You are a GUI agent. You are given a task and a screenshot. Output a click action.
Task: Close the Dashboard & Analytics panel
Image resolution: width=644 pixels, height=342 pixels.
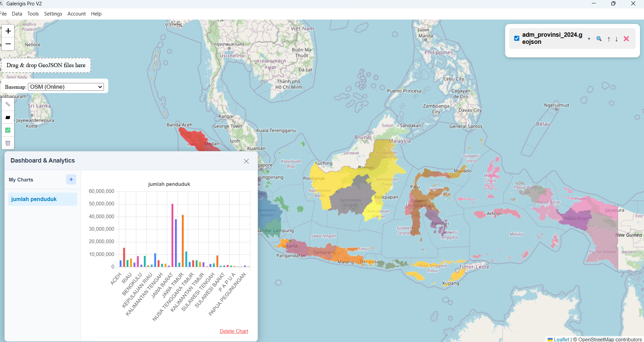246,161
